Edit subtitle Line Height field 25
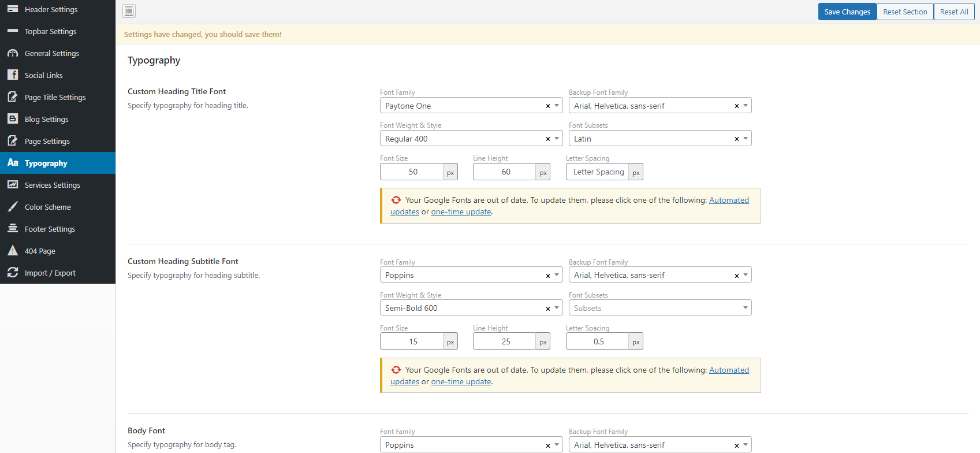 click(x=505, y=341)
